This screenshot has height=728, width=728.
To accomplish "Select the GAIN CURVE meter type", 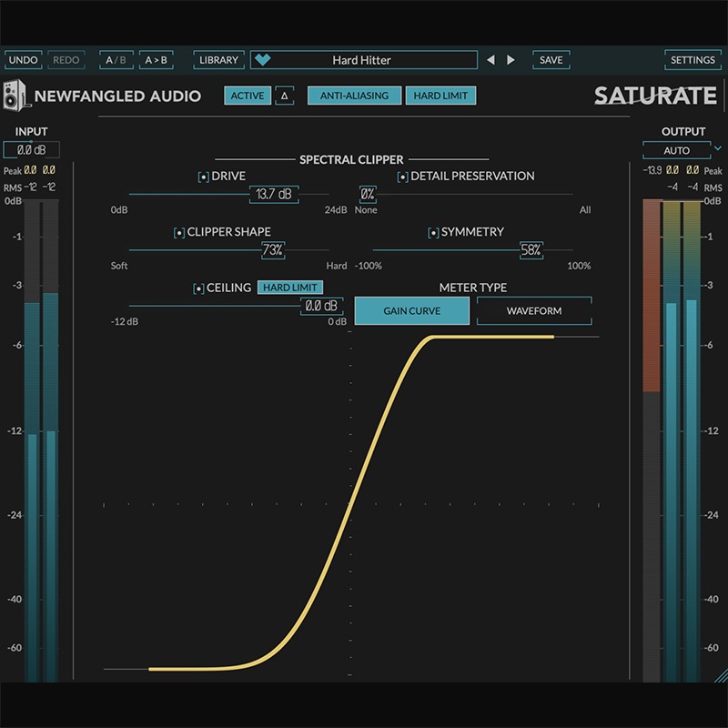I will click(x=412, y=310).
